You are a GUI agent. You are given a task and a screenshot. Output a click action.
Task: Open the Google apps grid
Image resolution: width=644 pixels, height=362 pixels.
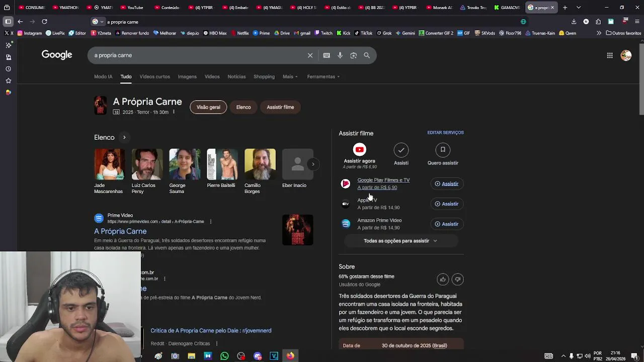point(610,55)
